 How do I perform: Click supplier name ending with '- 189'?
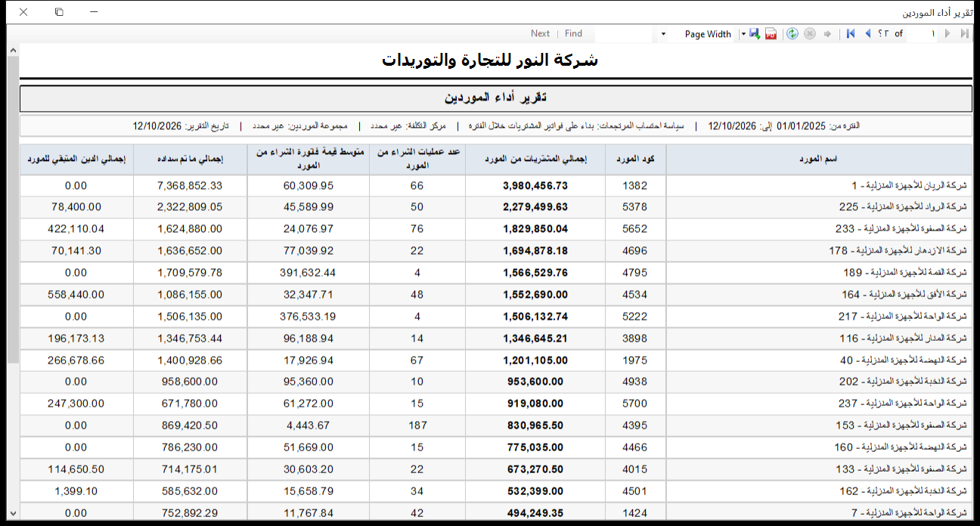click(819, 272)
